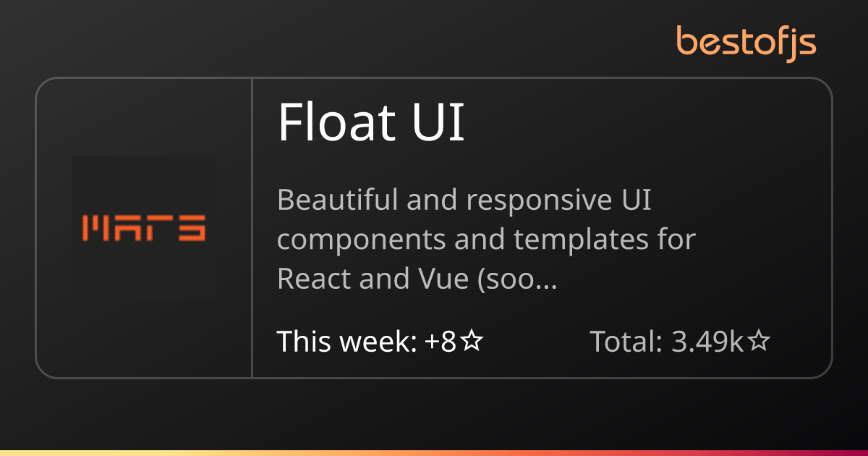Click the +8 weekly stars count
Viewport: 868px width, 456px height.
441,342
